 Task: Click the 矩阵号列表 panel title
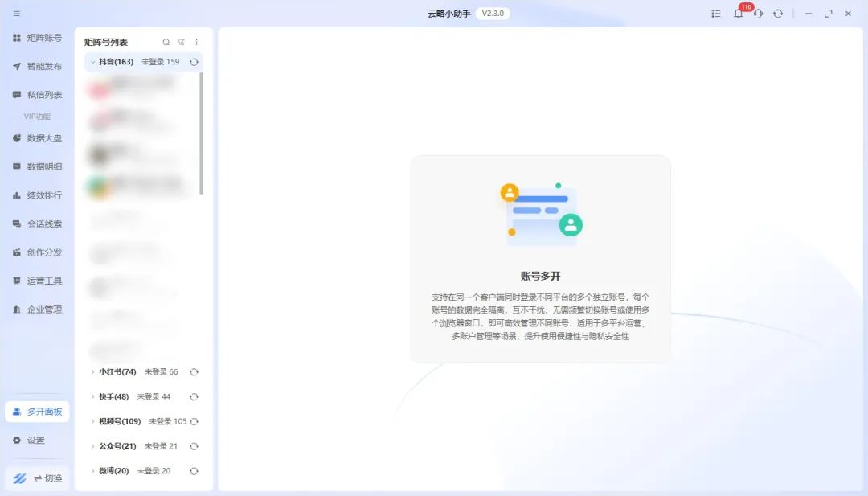[x=106, y=42]
